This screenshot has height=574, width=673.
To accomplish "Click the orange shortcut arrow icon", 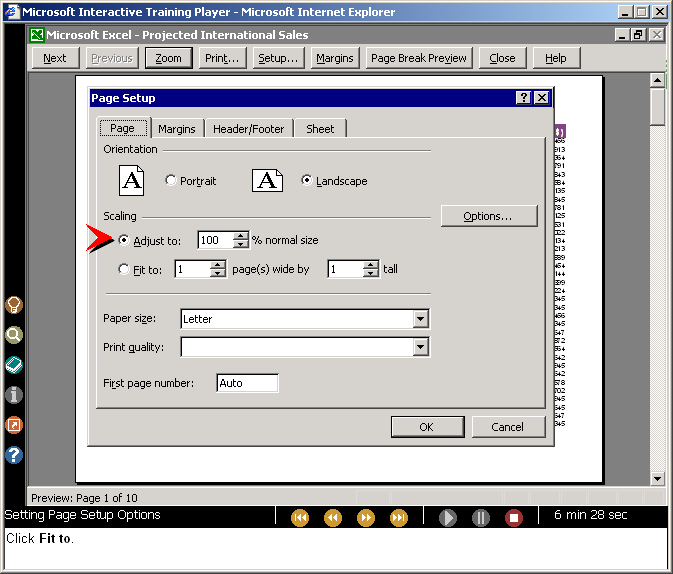I will [14, 425].
